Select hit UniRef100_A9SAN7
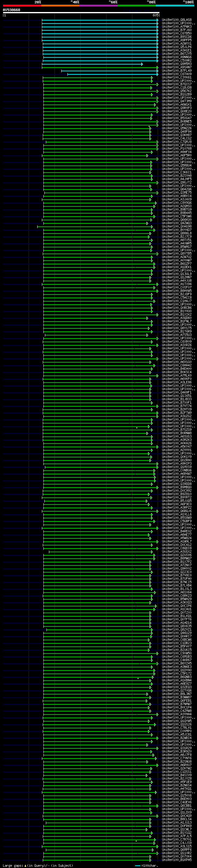 [177, 67]
